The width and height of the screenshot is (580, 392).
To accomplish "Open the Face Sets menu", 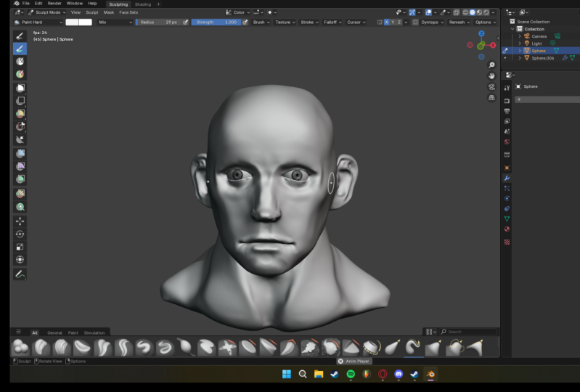I will click(128, 12).
